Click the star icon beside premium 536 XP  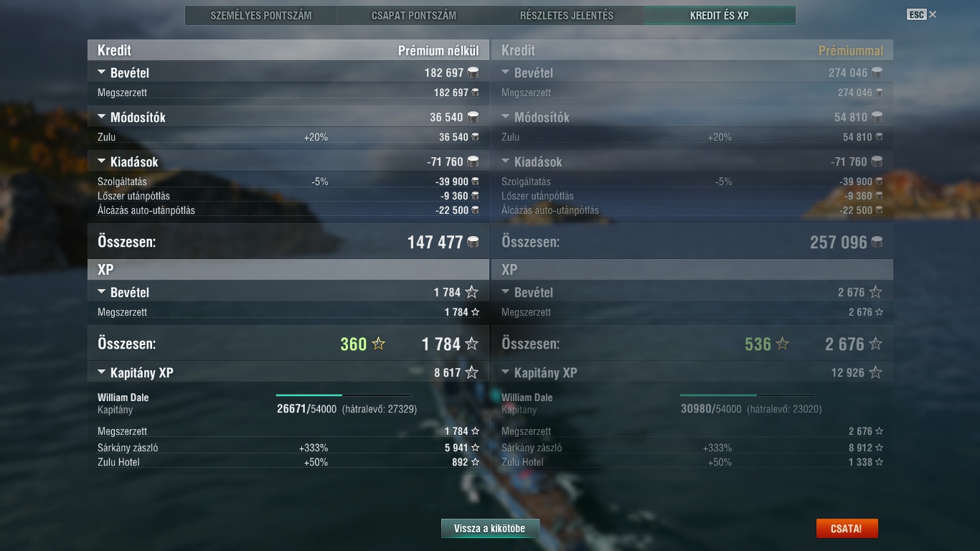pyautogui.click(x=783, y=344)
